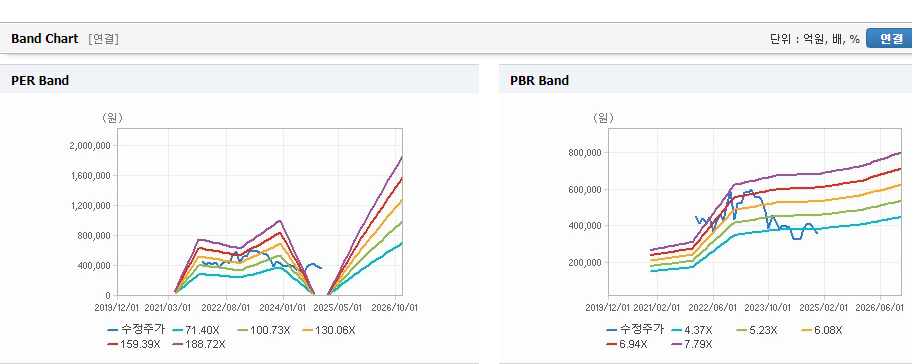Toggle the 6.94X legend series
This screenshot has height=364, width=912.
(x=626, y=344)
